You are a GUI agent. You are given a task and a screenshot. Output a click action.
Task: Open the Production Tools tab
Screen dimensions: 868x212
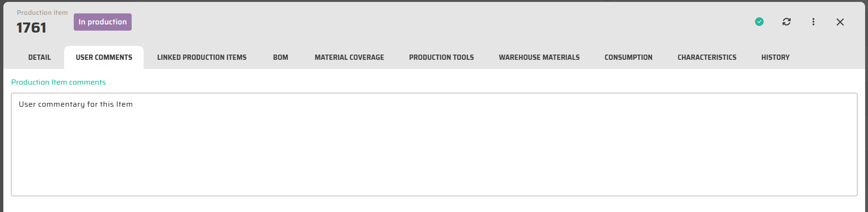(441, 57)
